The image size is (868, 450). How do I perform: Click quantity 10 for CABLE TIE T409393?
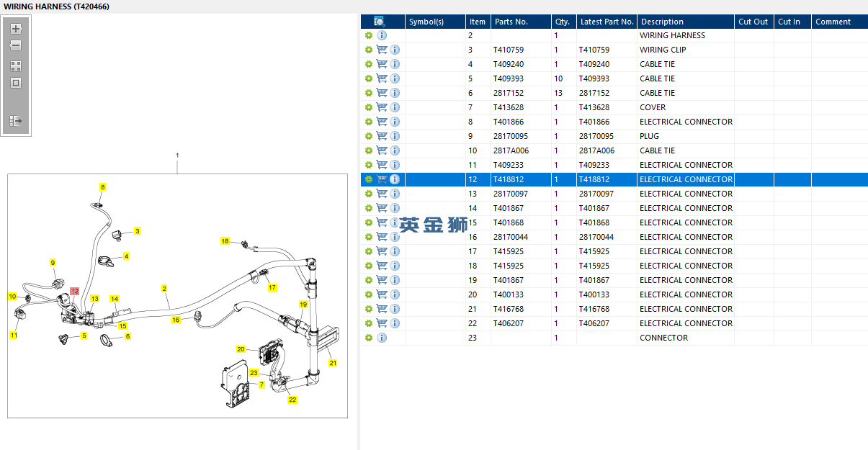pyautogui.click(x=558, y=78)
